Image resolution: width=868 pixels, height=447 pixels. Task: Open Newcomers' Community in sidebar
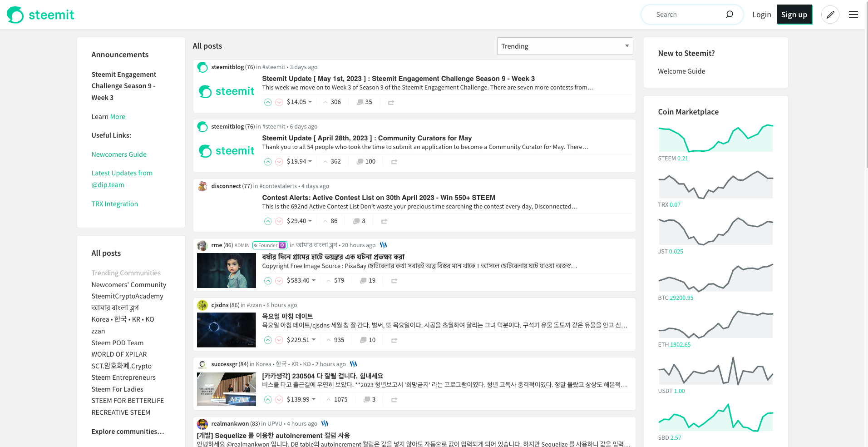pos(129,285)
